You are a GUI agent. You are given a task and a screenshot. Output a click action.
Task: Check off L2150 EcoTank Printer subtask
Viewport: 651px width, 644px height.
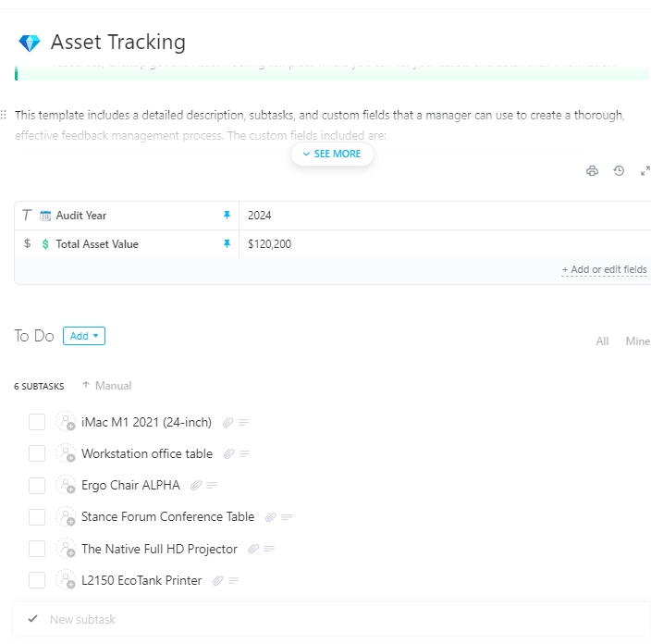pyautogui.click(x=37, y=580)
